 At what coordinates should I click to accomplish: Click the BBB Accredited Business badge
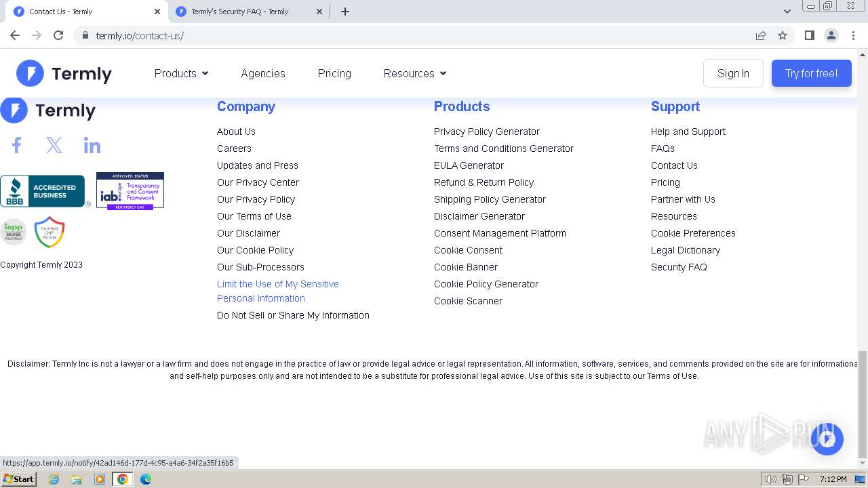tap(45, 191)
